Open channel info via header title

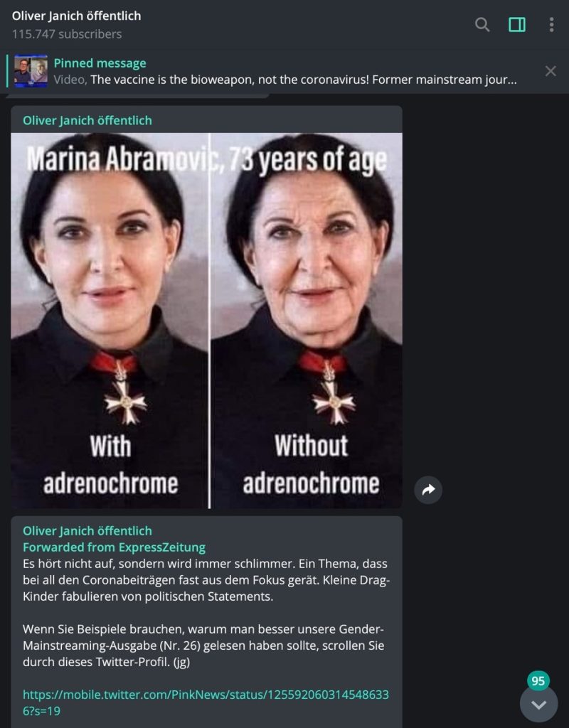click(x=76, y=16)
